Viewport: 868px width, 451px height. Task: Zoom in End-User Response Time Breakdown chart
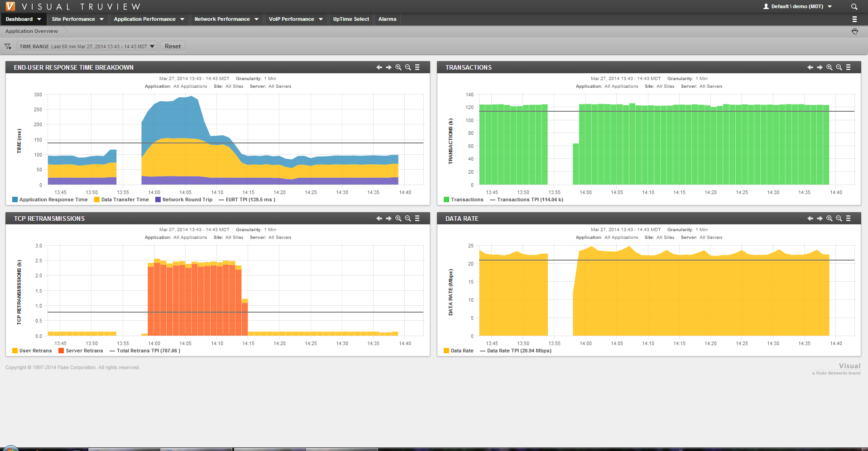pos(398,67)
